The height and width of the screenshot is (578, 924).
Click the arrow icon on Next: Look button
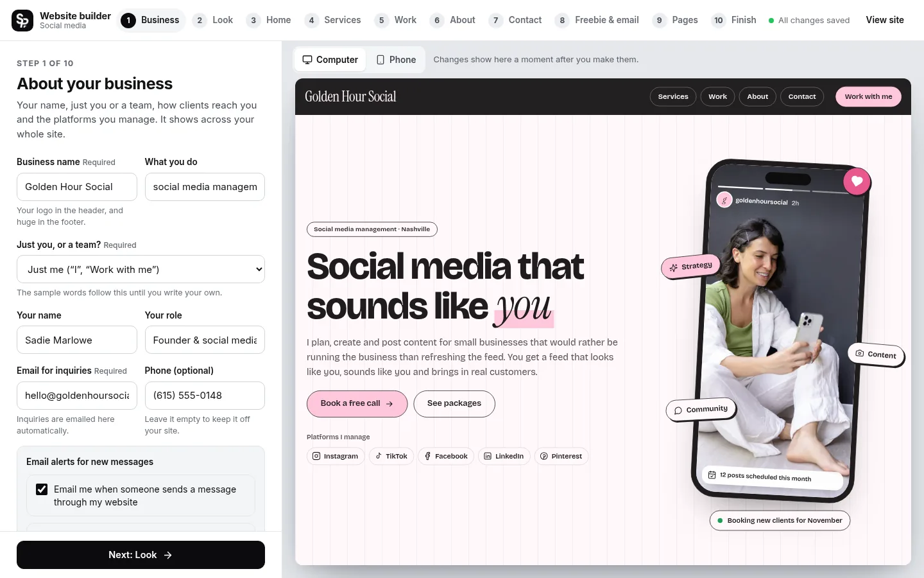click(x=168, y=555)
